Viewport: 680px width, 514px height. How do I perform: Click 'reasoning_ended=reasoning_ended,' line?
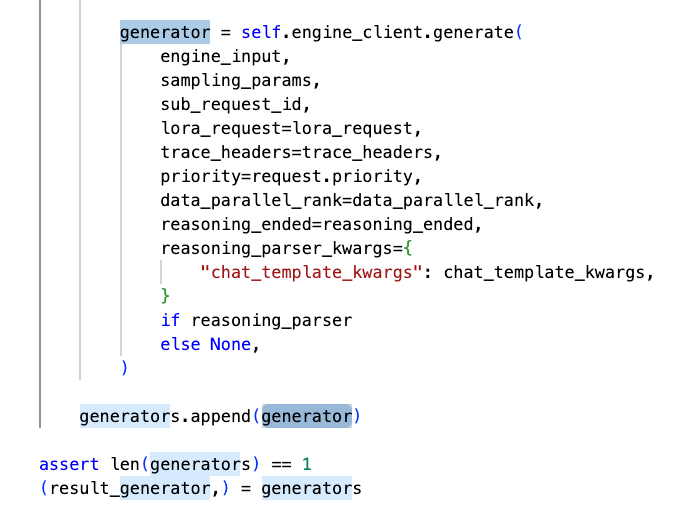321,225
